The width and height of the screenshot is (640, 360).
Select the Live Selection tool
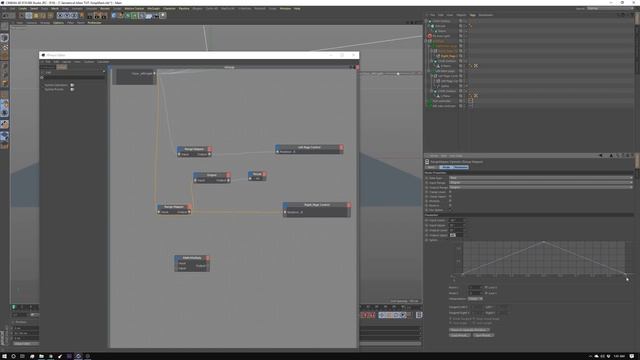coord(21,16)
